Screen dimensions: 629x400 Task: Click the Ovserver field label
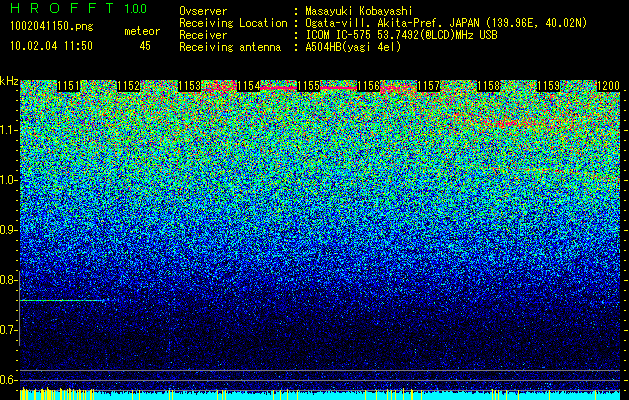tap(203, 11)
